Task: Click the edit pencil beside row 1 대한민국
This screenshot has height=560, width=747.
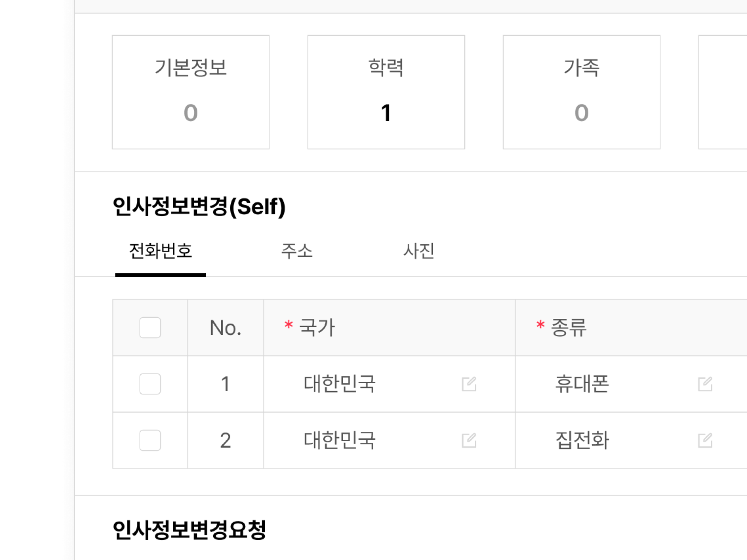Action: coord(468,384)
